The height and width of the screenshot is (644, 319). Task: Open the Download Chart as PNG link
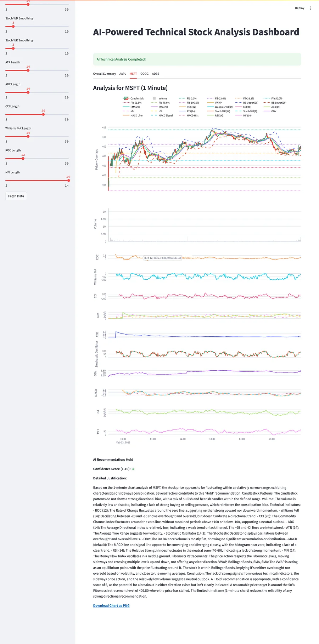[111, 606]
